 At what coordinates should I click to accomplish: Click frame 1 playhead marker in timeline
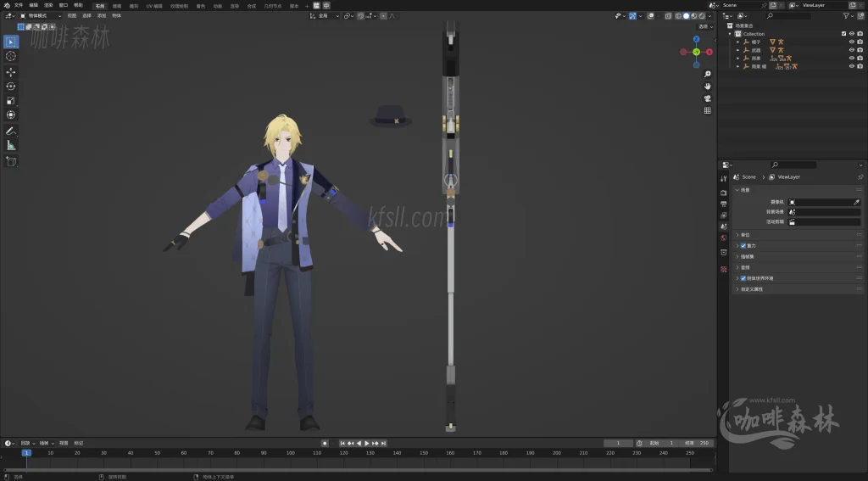[26, 453]
